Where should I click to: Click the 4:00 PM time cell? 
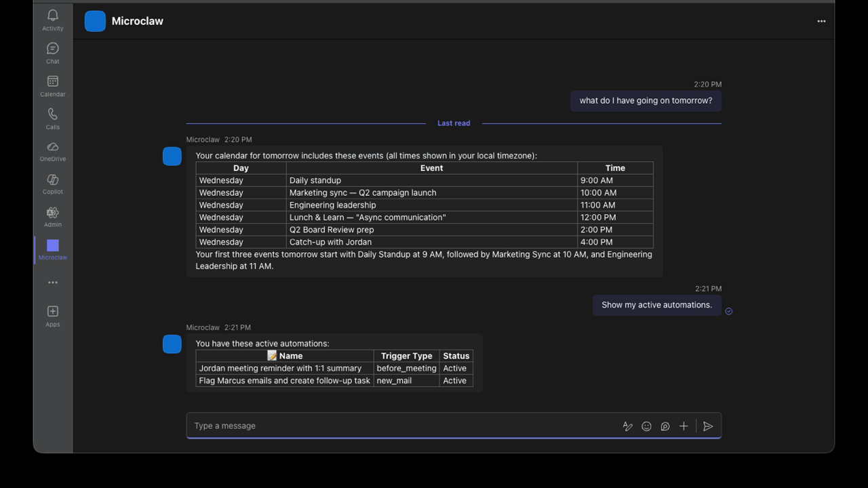615,242
